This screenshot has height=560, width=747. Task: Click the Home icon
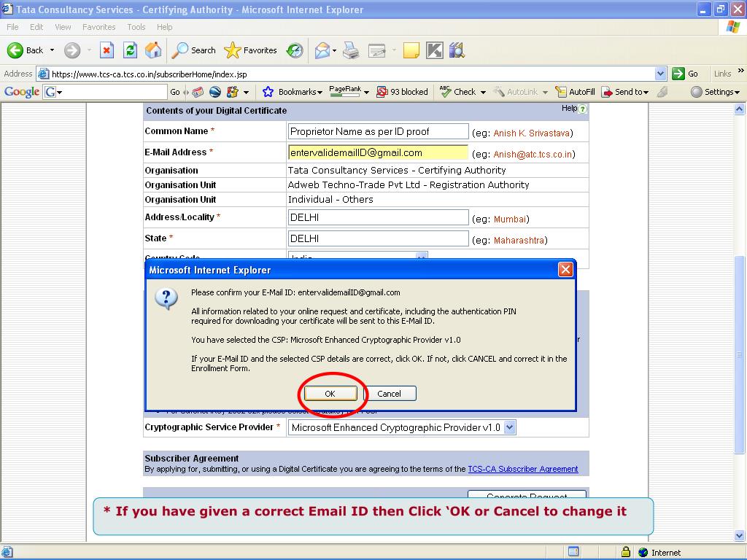(x=153, y=50)
